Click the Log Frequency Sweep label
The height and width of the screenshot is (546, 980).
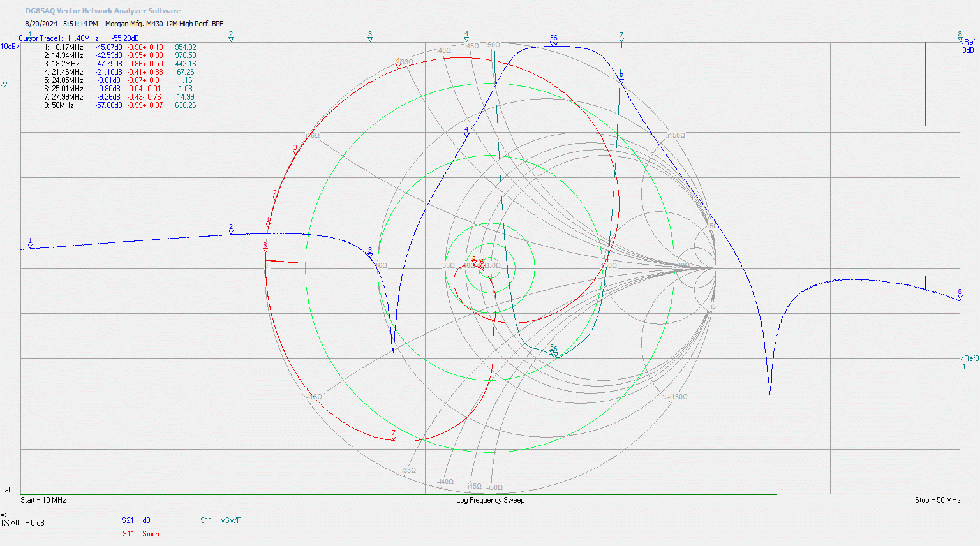click(490, 500)
